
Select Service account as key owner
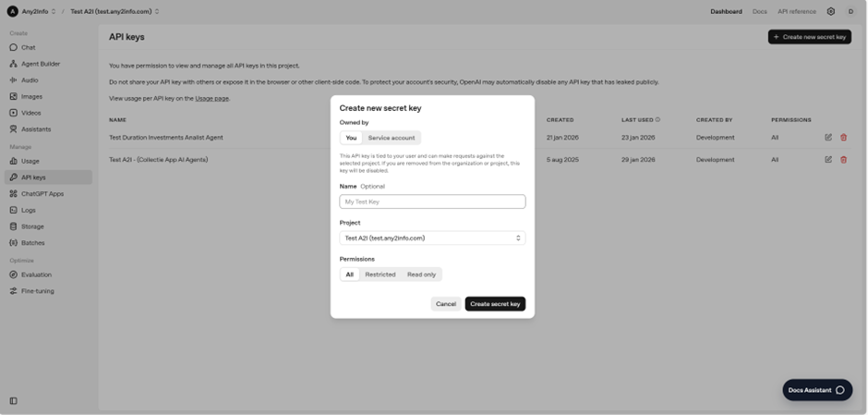coord(392,138)
